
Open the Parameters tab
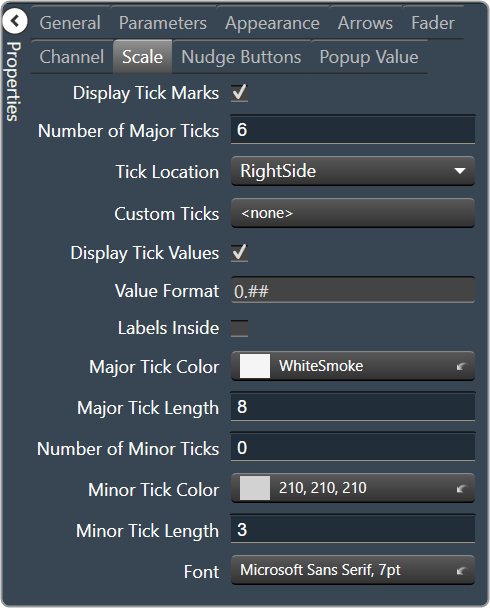pyautogui.click(x=163, y=23)
